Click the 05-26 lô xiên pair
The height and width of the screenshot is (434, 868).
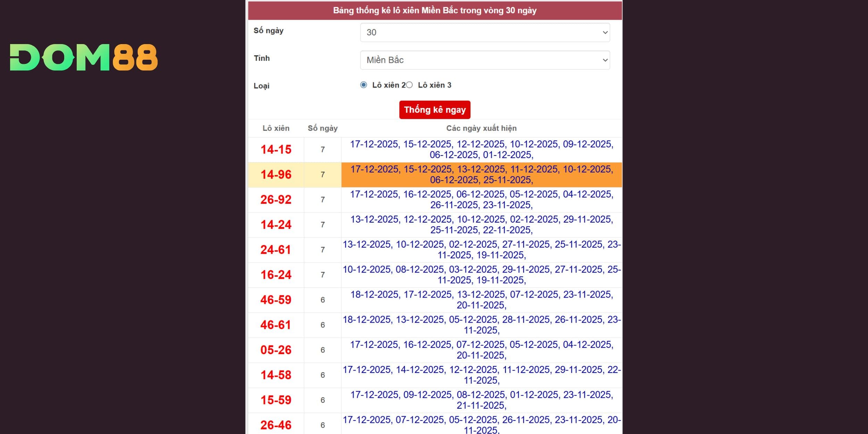(276, 350)
